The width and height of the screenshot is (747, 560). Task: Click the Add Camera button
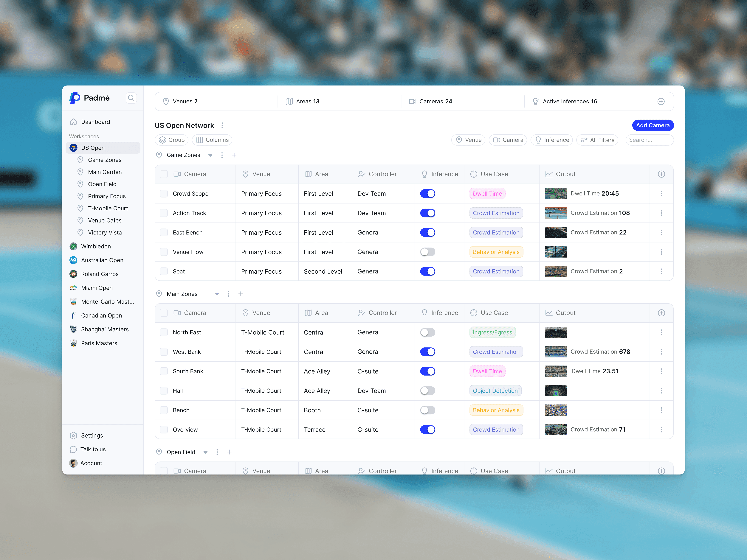[x=653, y=125]
